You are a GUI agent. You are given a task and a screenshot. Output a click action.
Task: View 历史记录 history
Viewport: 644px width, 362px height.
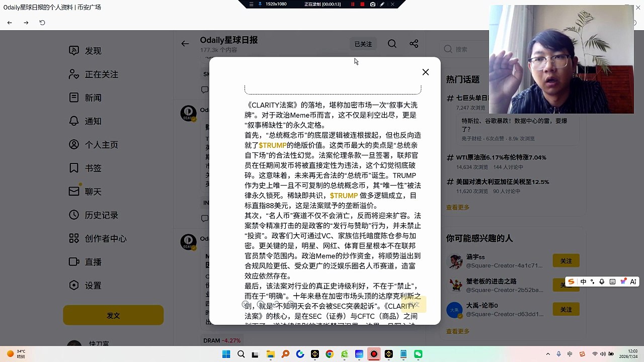[x=94, y=215]
